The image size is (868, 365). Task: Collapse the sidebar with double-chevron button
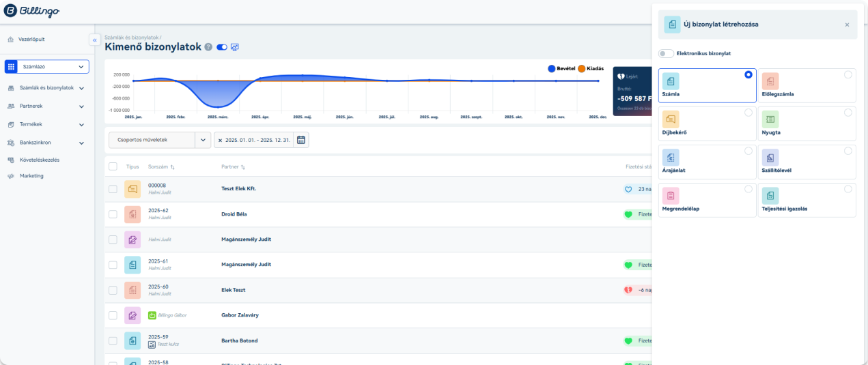click(x=95, y=40)
